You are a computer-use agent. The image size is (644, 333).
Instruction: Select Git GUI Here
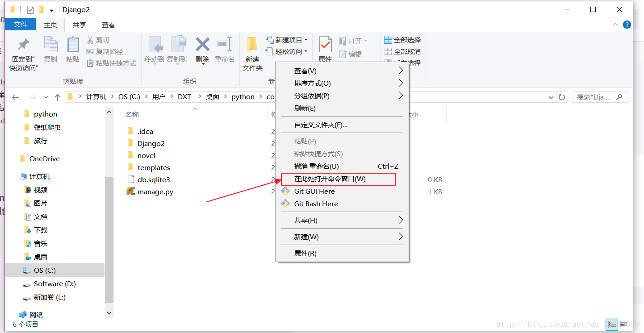pos(314,191)
